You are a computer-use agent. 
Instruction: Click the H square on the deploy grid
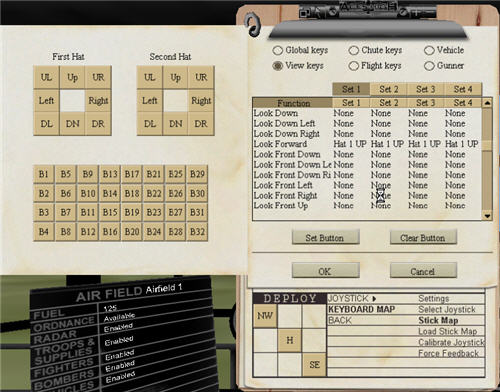coord(290,340)
